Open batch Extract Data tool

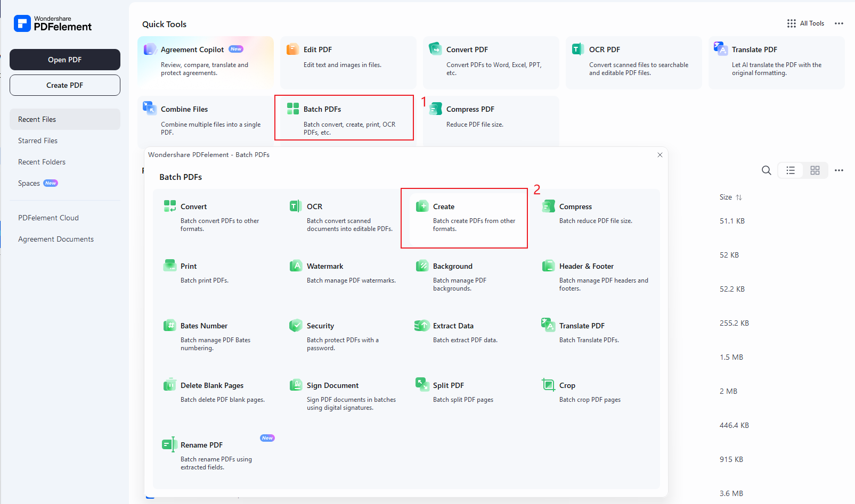click(468, 337)
